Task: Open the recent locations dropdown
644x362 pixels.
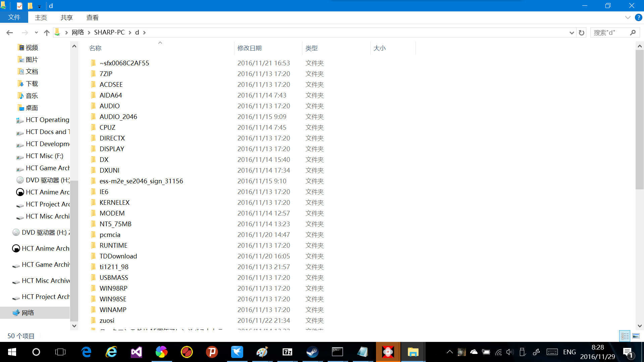Action: click(x=36, y=33)
